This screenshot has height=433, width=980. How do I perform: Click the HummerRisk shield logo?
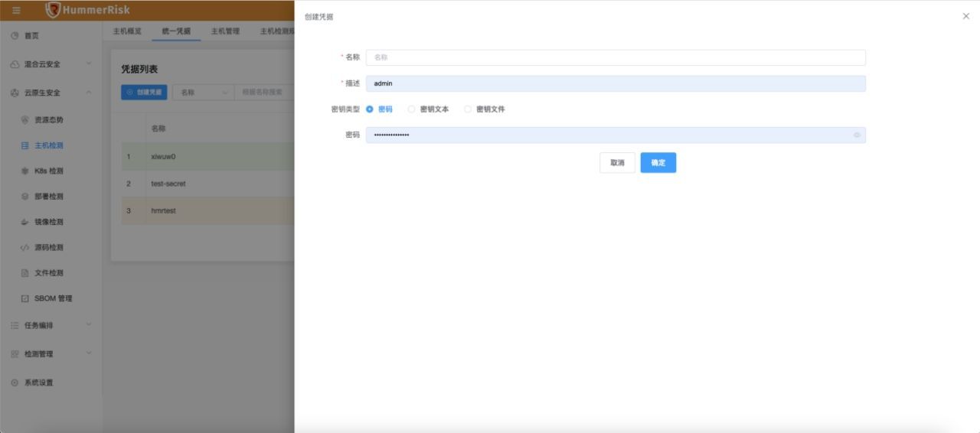[53, 10]
